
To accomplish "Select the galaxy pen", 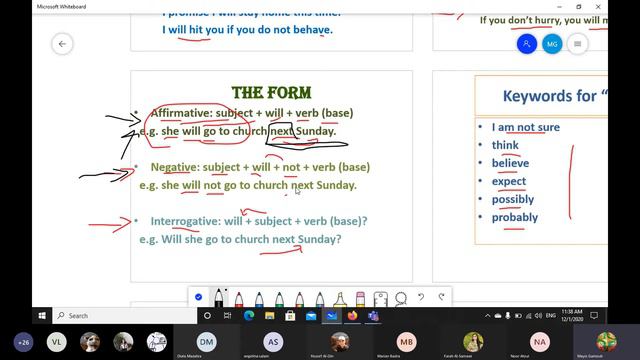I will [x=320, y=299].
